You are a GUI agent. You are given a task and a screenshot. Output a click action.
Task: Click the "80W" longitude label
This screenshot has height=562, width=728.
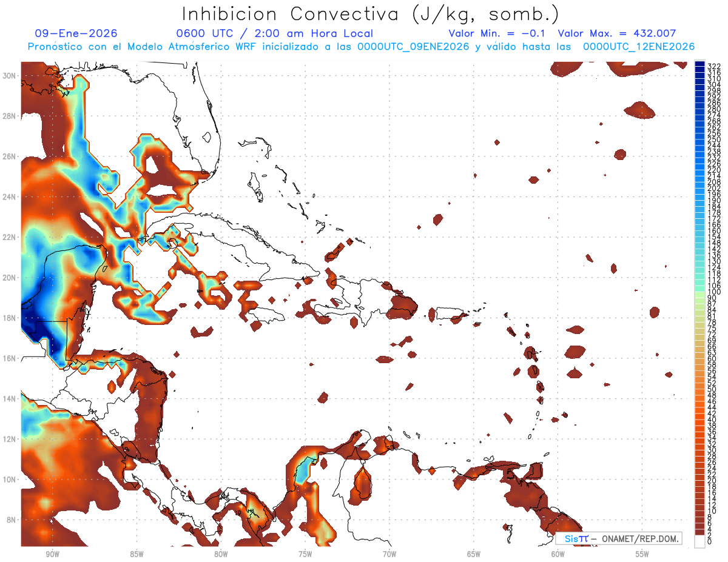(221, 554)
